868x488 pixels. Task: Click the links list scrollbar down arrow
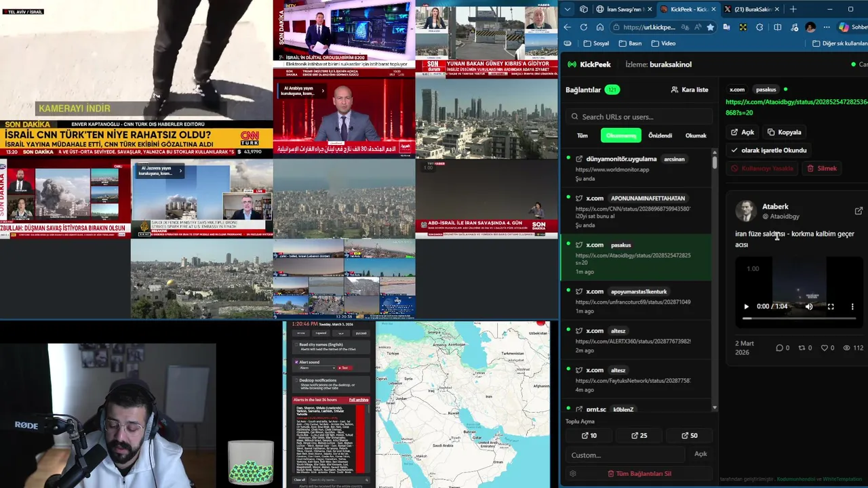714,408
